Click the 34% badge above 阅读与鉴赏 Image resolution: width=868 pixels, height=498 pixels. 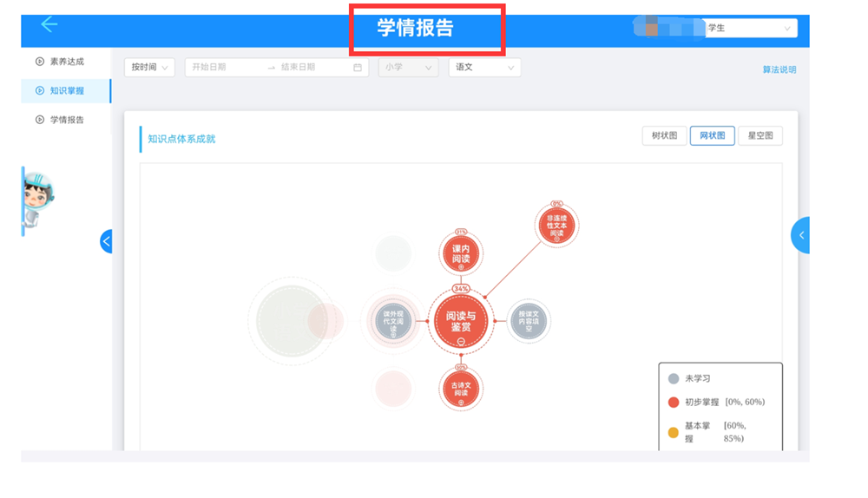(461, 288)
